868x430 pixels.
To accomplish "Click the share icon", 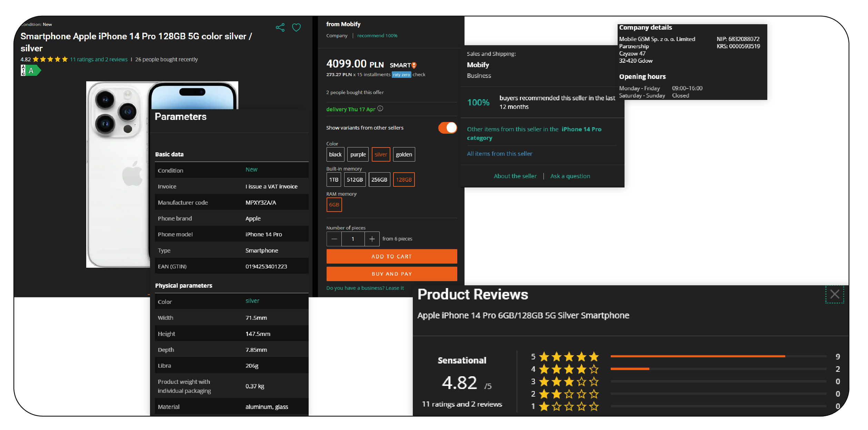I will [x=280, y=28].
